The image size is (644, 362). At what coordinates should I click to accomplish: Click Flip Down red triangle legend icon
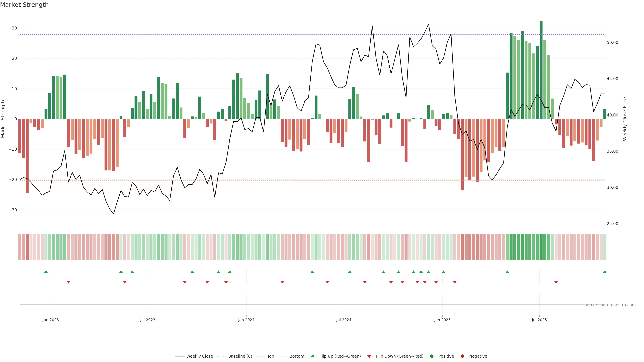point(369,356)
